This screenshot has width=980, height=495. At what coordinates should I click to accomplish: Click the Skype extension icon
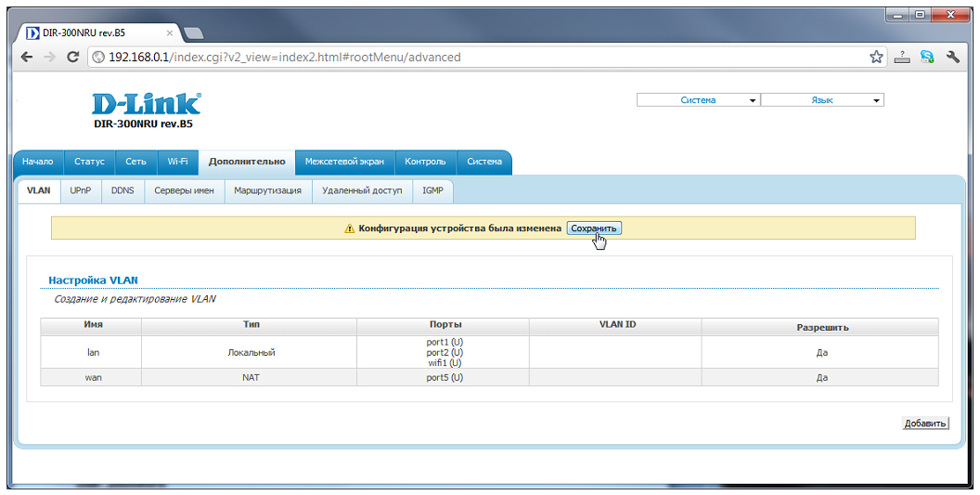click(x=926, y=57)
